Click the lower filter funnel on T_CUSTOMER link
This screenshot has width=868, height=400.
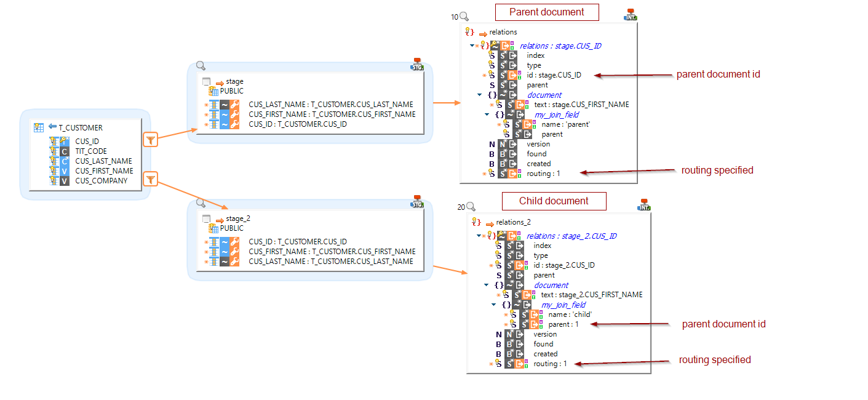151,179
